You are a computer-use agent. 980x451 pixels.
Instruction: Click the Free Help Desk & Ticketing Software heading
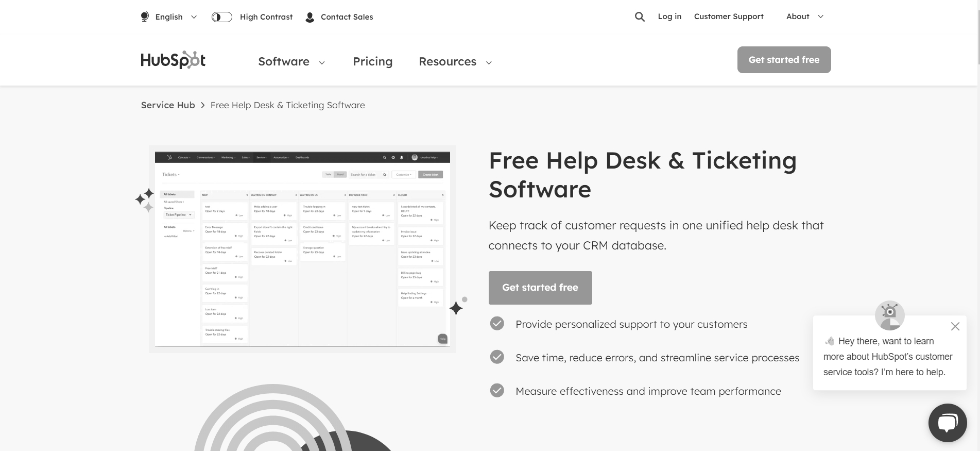click(x=642, y=175)
